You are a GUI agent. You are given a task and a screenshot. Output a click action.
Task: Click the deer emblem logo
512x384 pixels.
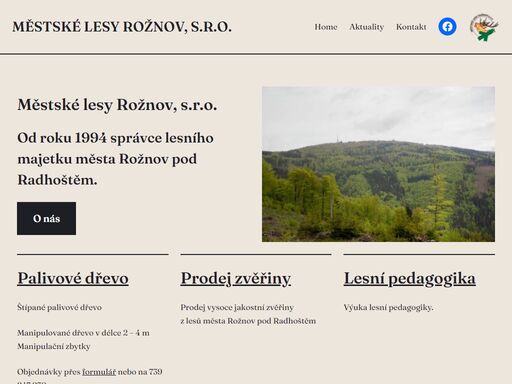[x=484, y=27]
